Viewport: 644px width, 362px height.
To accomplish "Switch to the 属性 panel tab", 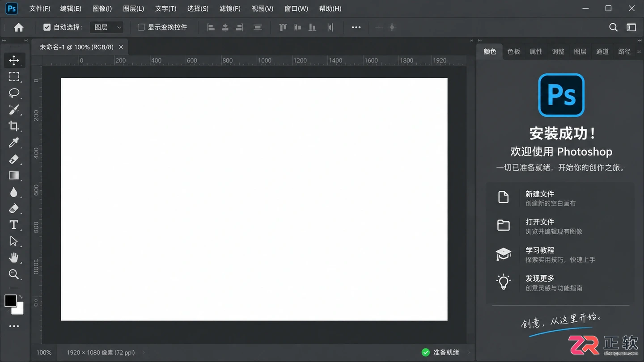I will (536, 51).
